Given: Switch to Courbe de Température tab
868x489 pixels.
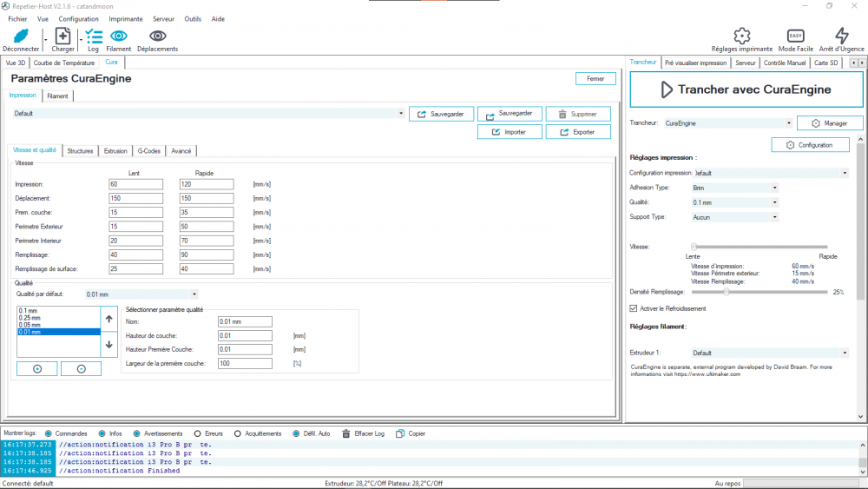Looking at the screenshot, I should point(64,63).
